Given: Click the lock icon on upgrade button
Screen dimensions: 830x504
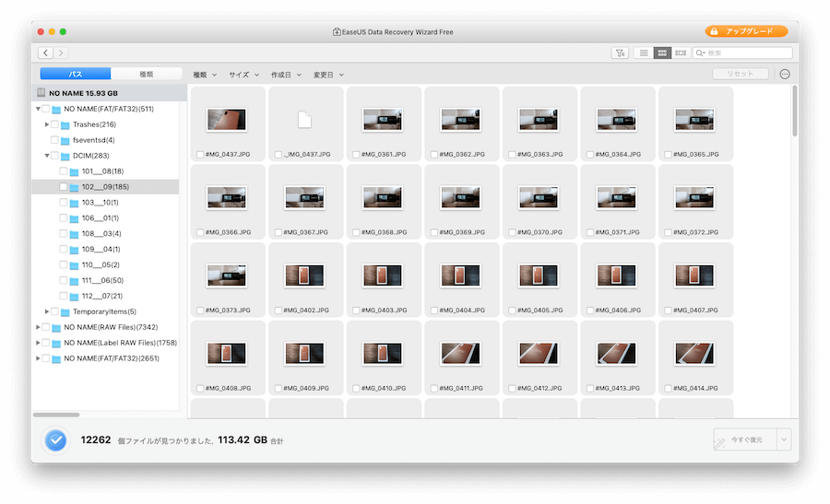Looking at the screenshot, I should pos(714,31).
